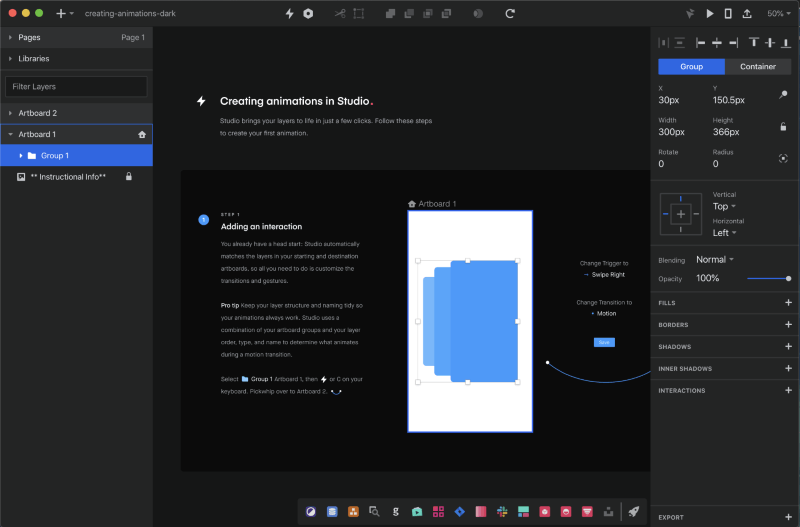Align selection to top edge
800x527 pixels.
754,43
